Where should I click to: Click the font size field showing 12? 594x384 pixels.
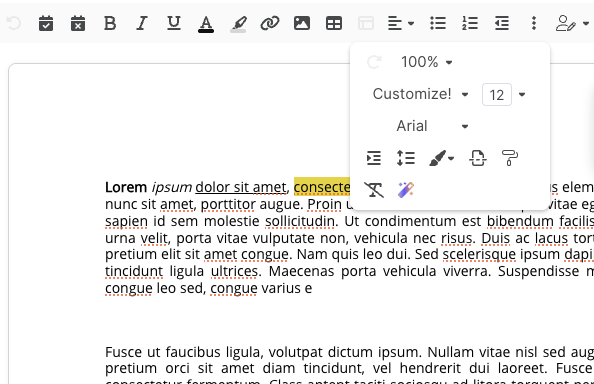point(497,94)
